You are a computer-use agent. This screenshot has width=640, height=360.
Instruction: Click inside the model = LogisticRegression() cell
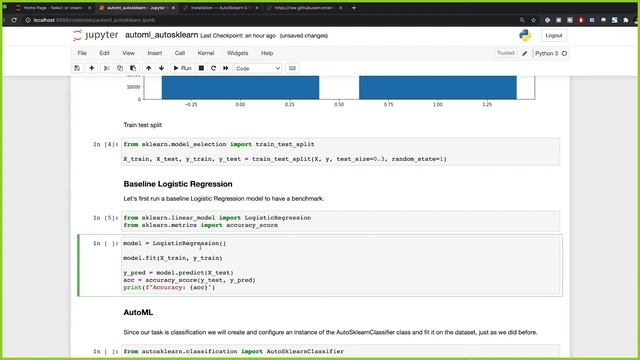(340, 265)
